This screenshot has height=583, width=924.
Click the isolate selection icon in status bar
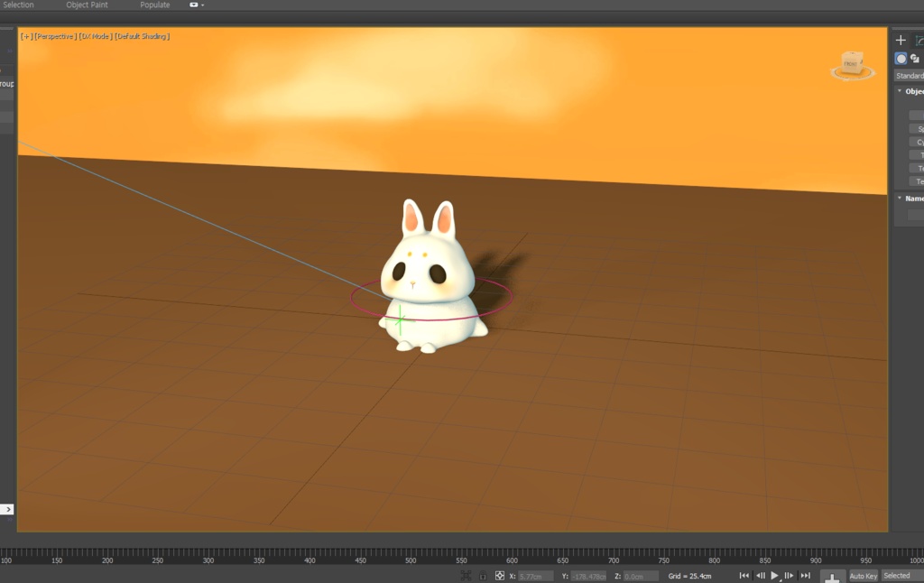(x=466, y=576)
